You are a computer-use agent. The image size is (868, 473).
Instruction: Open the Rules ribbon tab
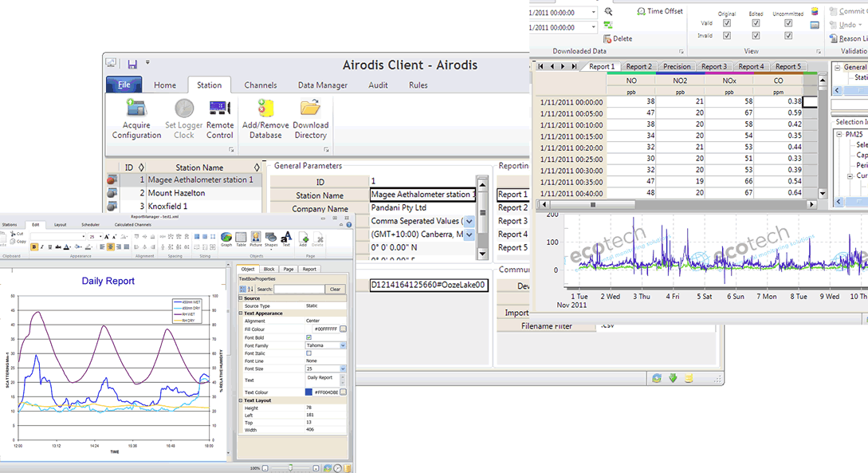tap(418, 85)
